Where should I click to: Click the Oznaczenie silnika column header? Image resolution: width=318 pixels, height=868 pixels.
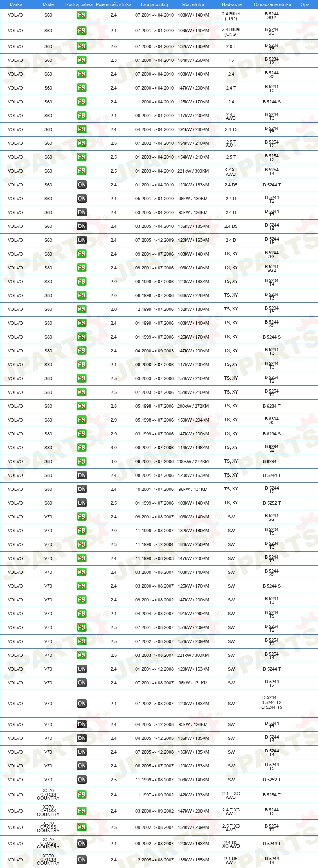coord(272,4)
